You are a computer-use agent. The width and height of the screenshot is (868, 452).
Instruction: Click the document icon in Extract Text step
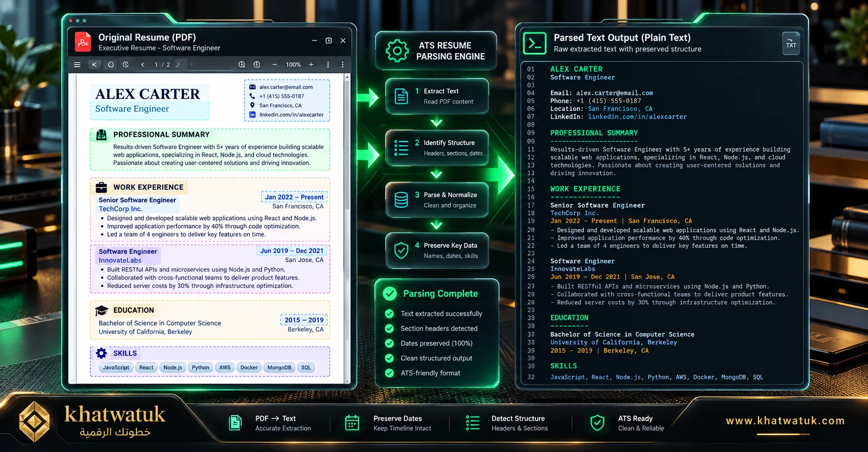402,96
